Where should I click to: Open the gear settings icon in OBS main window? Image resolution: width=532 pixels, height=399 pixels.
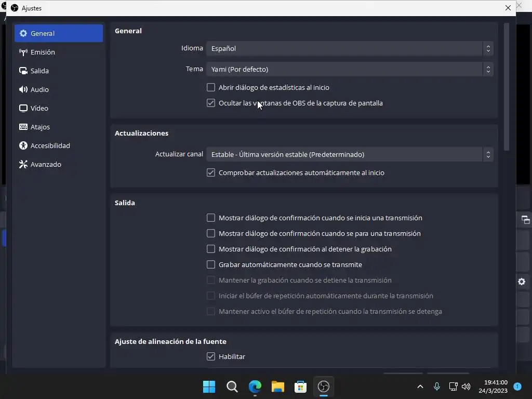[522, 282]
